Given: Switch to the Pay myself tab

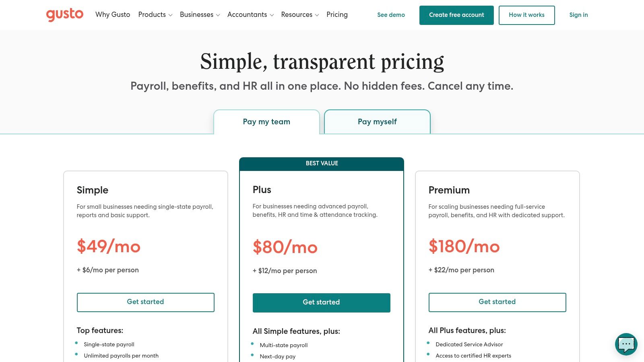Looking at the screenshot, I should (377, 121).
